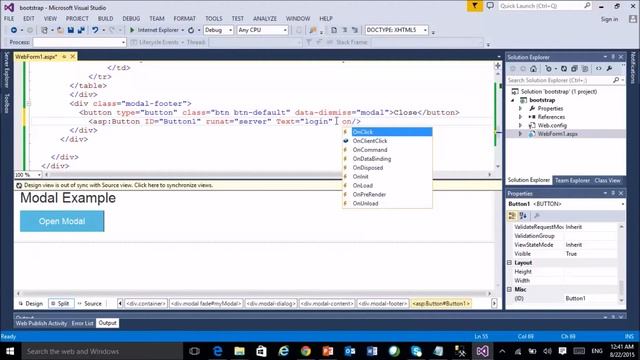Click Collapse All in Solution Explorer
Viewport: 640px width, 360px height.
pos(574,69)
